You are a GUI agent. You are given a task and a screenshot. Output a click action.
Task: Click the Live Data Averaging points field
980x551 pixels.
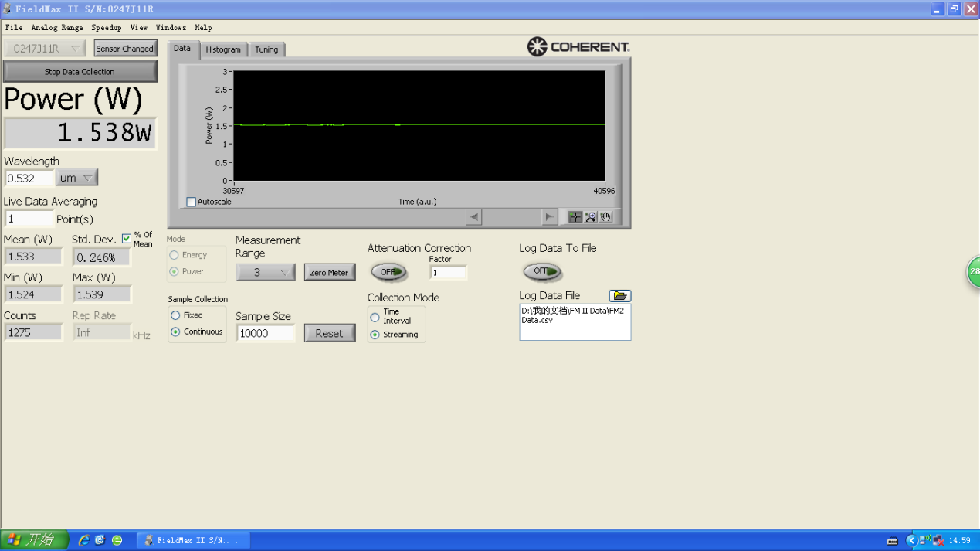tap(29, 219)
